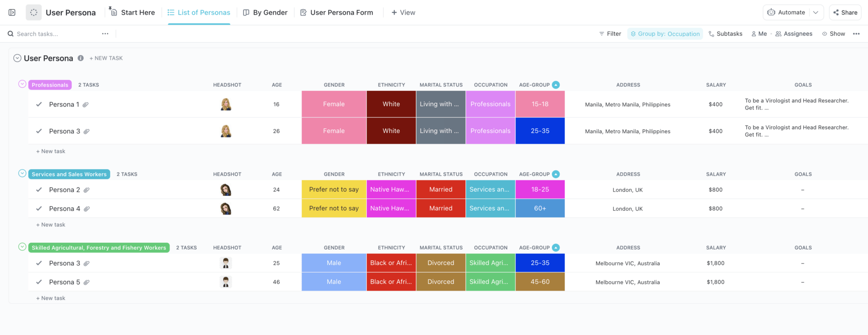The image size is (868, 335).
Task: Click the User Persona info icon
Action: coord(80,58)
